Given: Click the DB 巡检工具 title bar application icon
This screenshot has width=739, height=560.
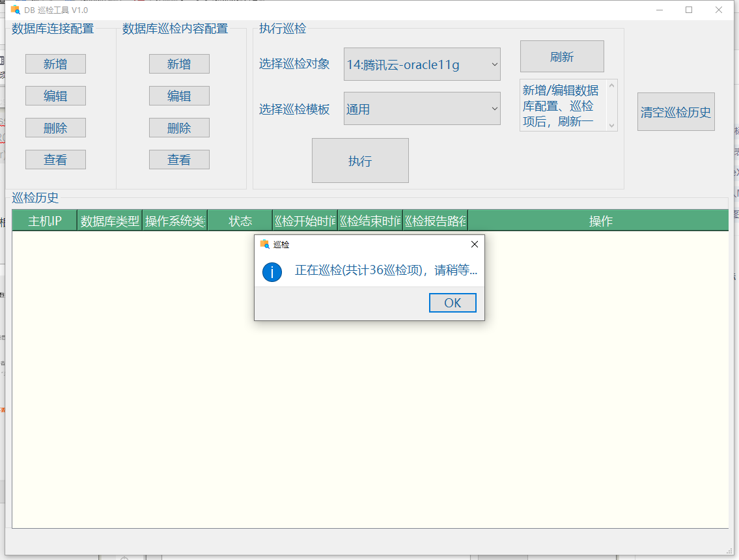Looking at the screenshot, I should click(x=14, y=10).
